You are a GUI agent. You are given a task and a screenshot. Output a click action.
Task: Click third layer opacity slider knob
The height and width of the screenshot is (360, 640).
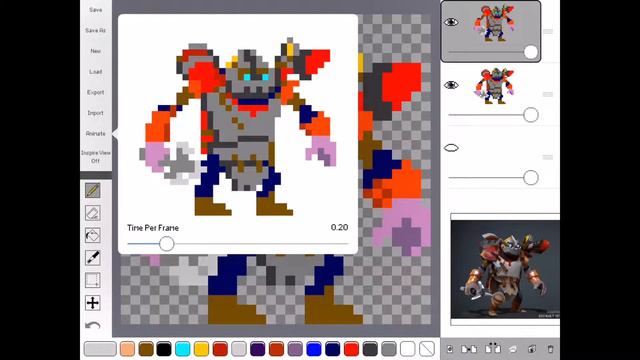point(531,178)
